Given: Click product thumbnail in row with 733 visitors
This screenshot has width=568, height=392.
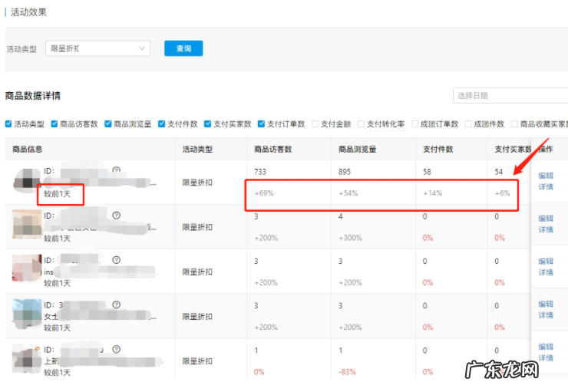Looking at the screenshot, I should click(27, 180).
